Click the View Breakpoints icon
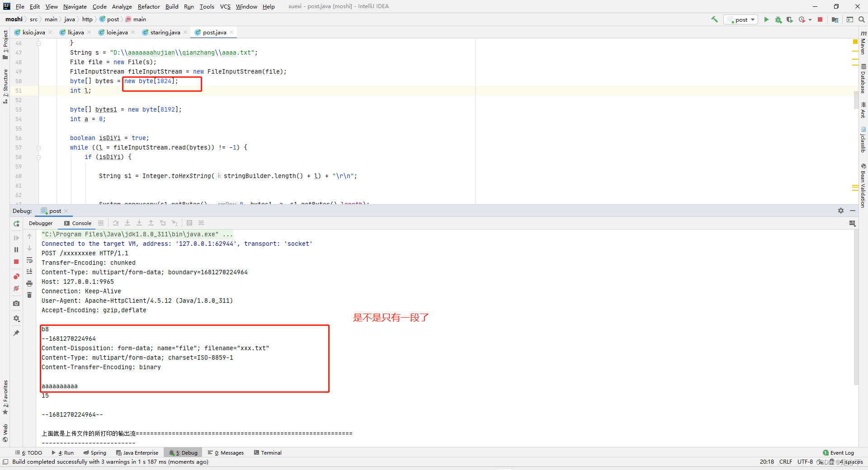The image size is (868, 470). pos(16,276)
